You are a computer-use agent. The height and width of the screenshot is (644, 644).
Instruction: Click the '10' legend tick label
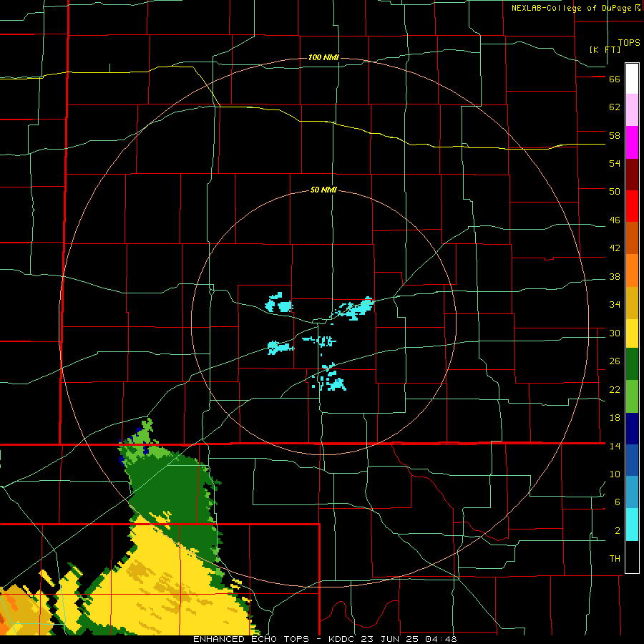pos(615,474)
